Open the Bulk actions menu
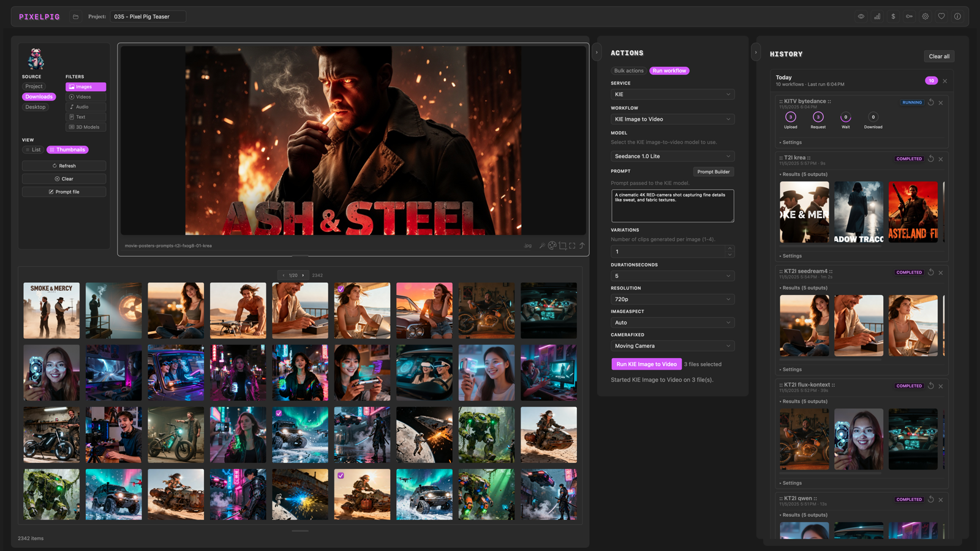980x551 pixels. (628, 70)
